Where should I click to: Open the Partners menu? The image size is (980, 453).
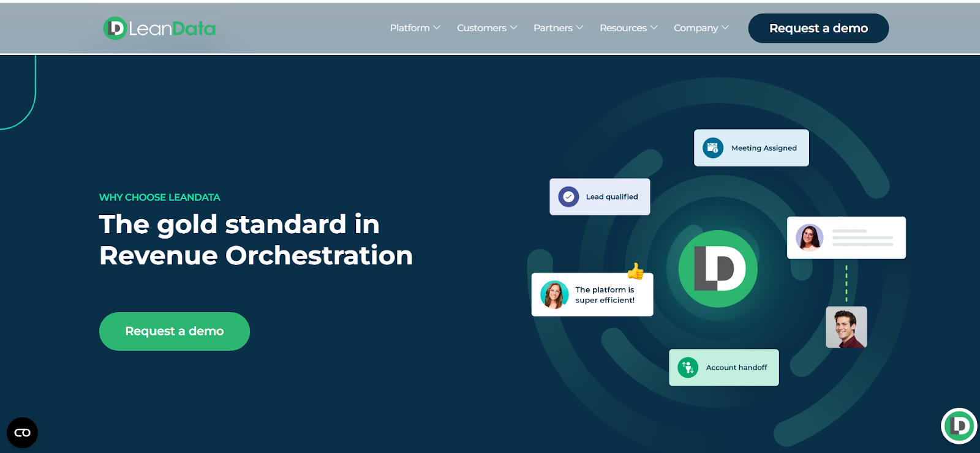tap(558, 28)
